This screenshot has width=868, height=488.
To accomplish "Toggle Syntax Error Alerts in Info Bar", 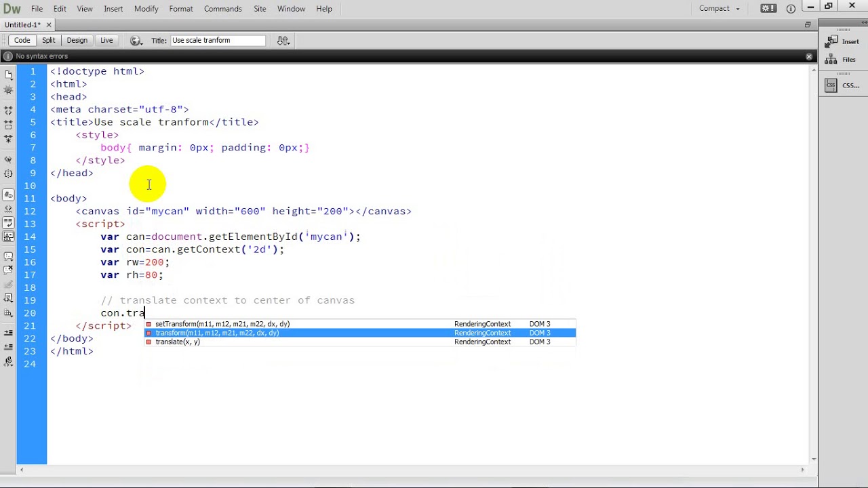I will point(8,237).
